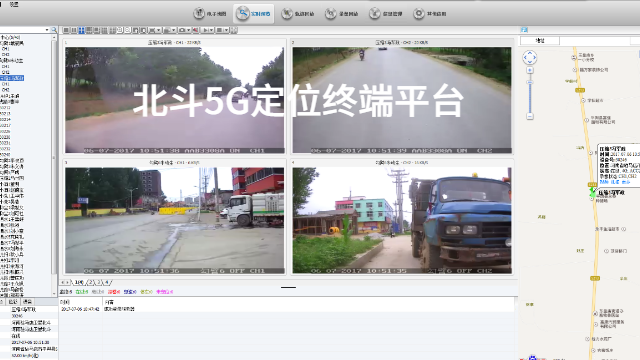Click the map pan direction control

[530, 58]
